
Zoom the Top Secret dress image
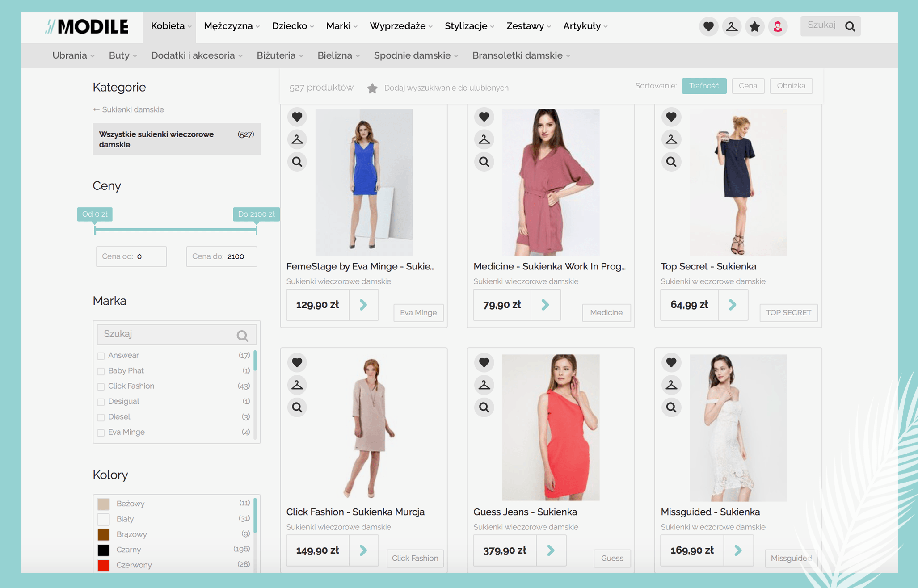671,162
